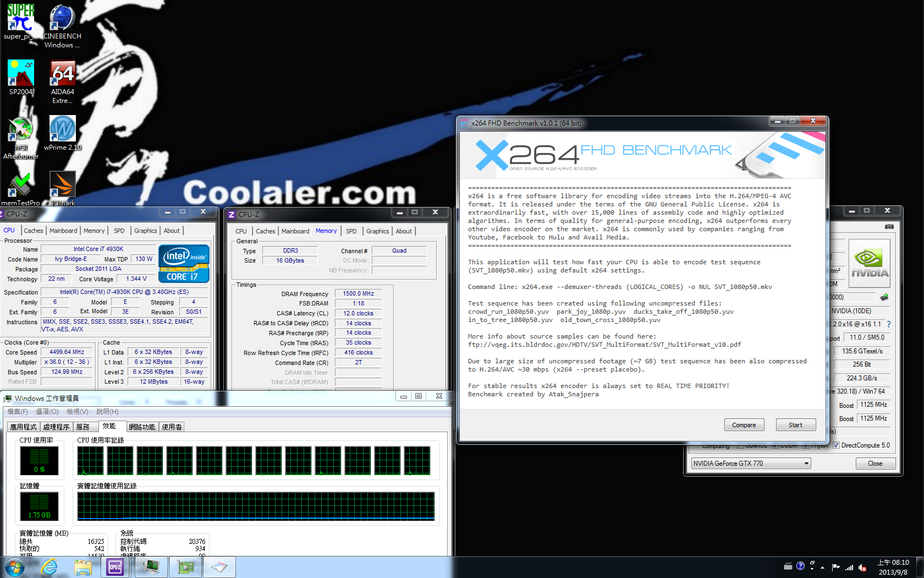This screenshot has width=924, height=578.
Task: Open memTestPro desktop shortcut
Action: click(20, 188)
